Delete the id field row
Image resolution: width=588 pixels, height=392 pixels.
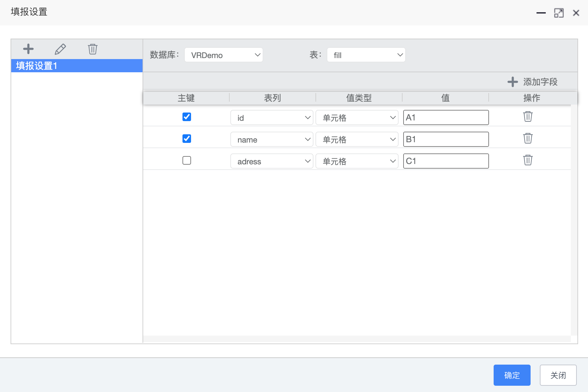tap(528, 116)
